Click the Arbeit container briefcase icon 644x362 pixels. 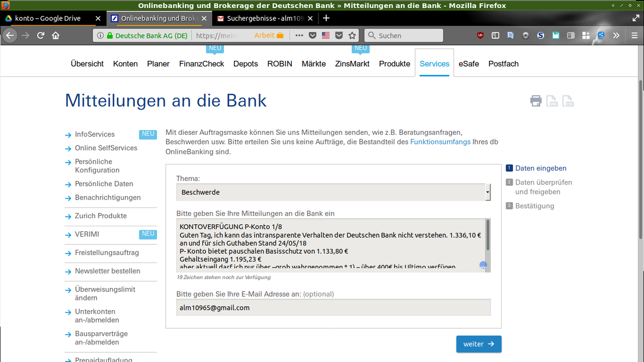(x=280, y=36)
